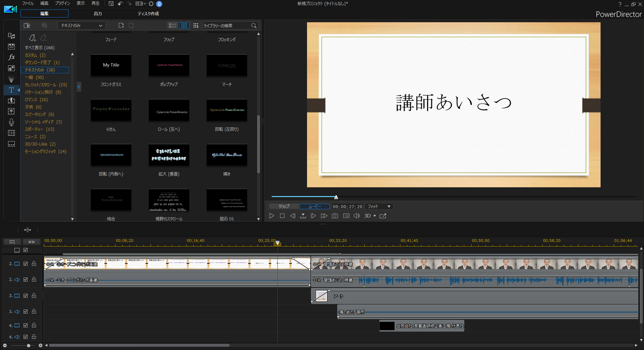Stop the preview playback
This screenshot has height=350, width=644.
point(282,216)
